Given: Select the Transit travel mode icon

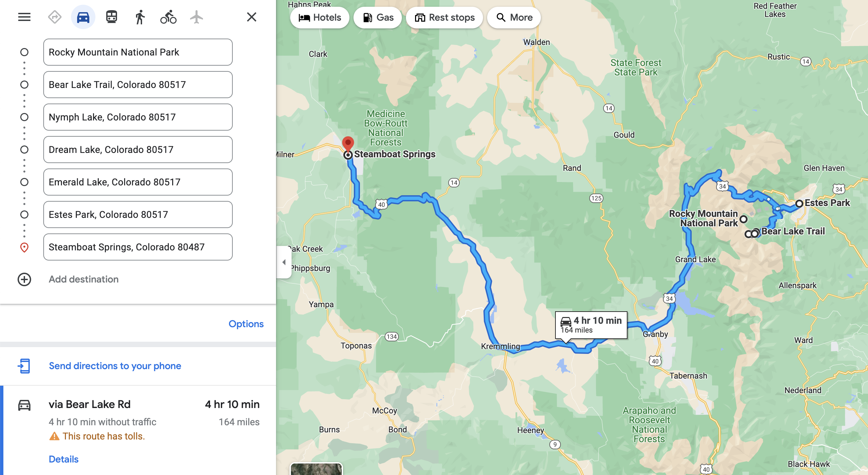Looking at the screenshot, I should click(x=112, y=17).
